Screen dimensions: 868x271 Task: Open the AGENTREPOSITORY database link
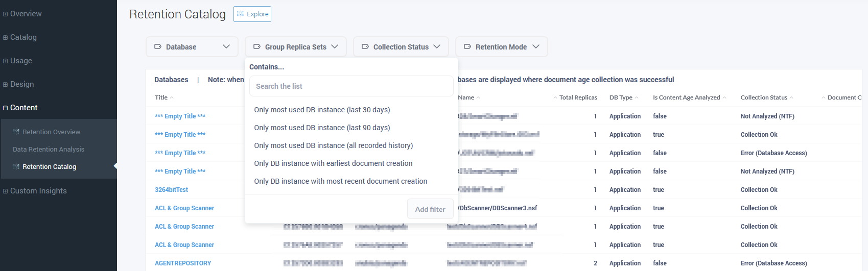[x=183, y=263]
